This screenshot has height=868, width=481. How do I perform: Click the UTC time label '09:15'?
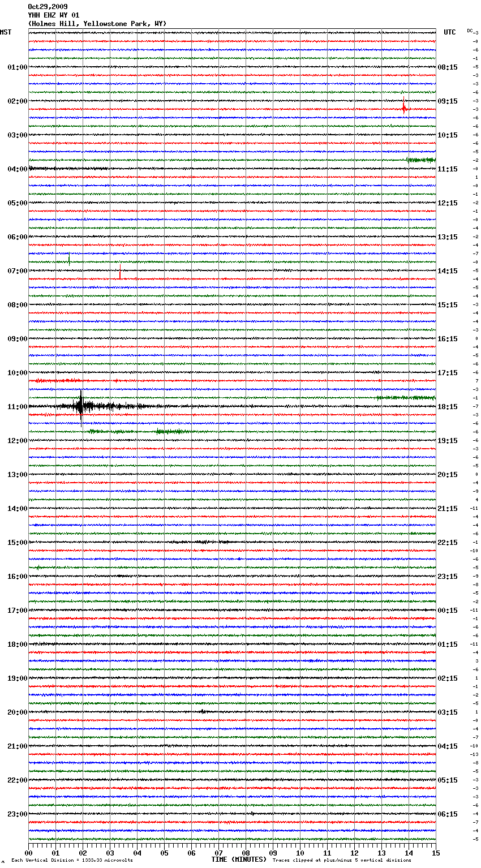tap(448, 101)
